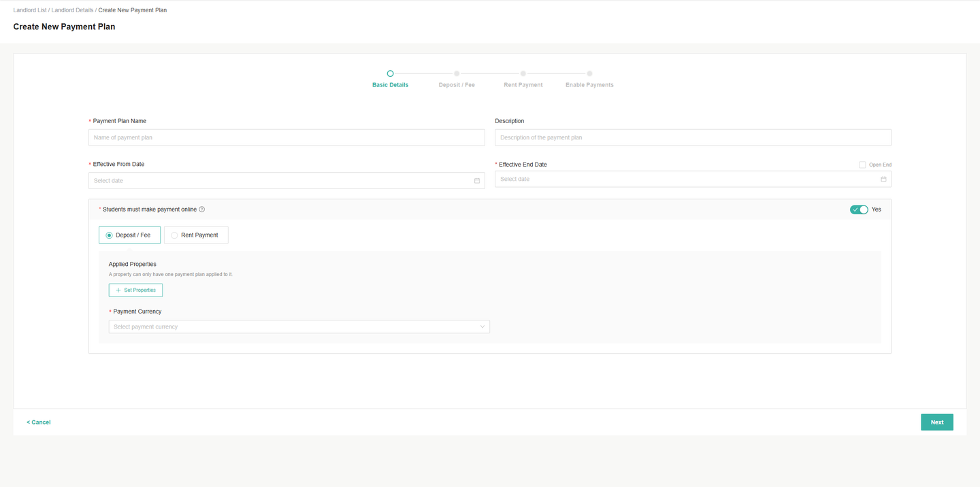Click the plus icon on Set Properties
Image resolution: width=980 pixels, height=487 pixels.
coord(117,290)
